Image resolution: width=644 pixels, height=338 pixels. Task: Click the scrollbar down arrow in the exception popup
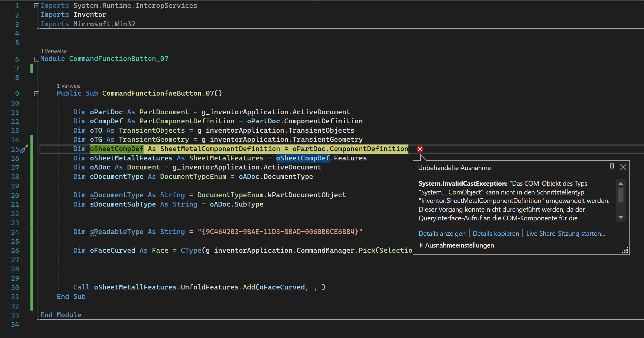[620, 217]
